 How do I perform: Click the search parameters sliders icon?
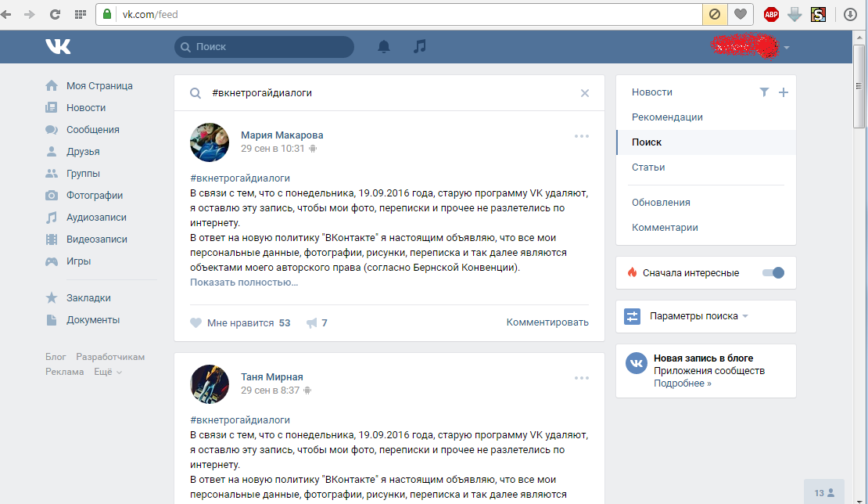[632, 316]
